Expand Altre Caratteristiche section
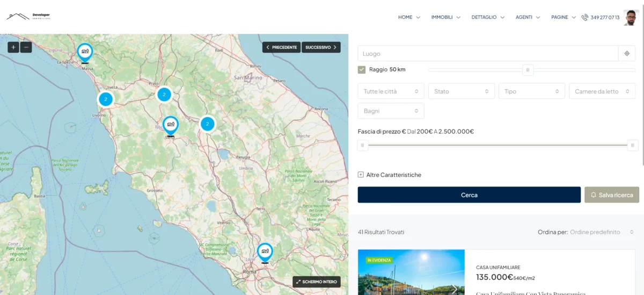 (390, 175)
